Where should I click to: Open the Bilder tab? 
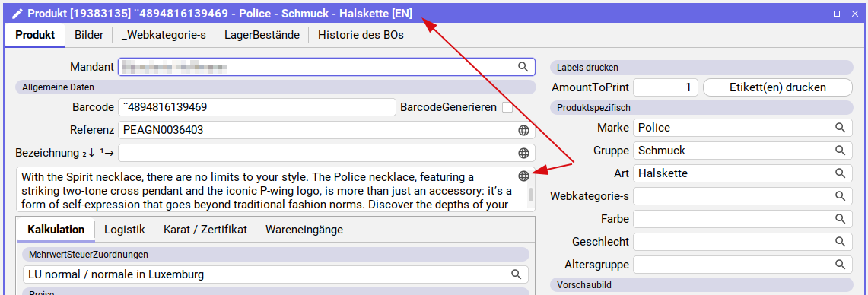pyautogui.click(x=88, y=35)
